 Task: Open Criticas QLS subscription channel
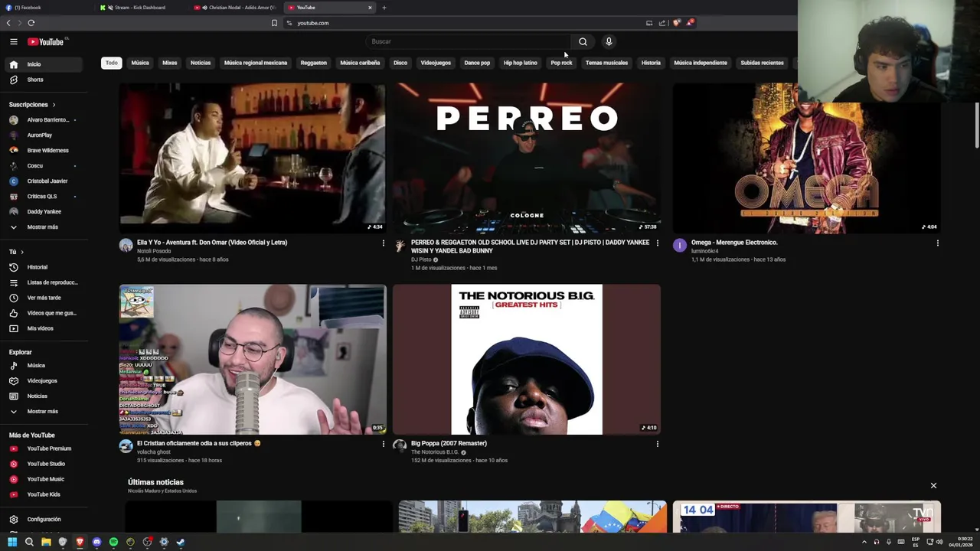44,197
